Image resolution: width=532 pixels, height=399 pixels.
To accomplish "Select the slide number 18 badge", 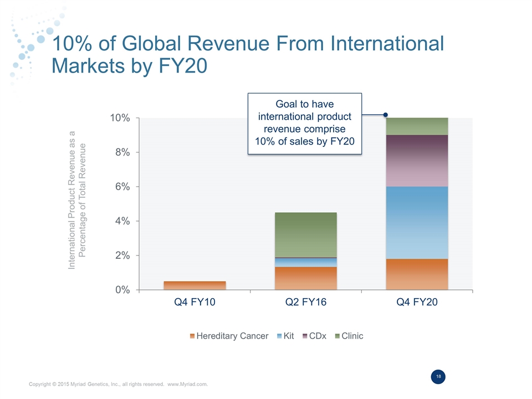I will (438, 377).
